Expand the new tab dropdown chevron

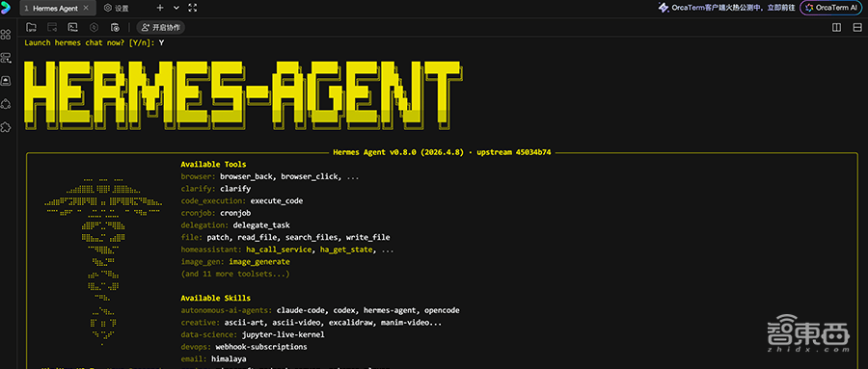176,8
